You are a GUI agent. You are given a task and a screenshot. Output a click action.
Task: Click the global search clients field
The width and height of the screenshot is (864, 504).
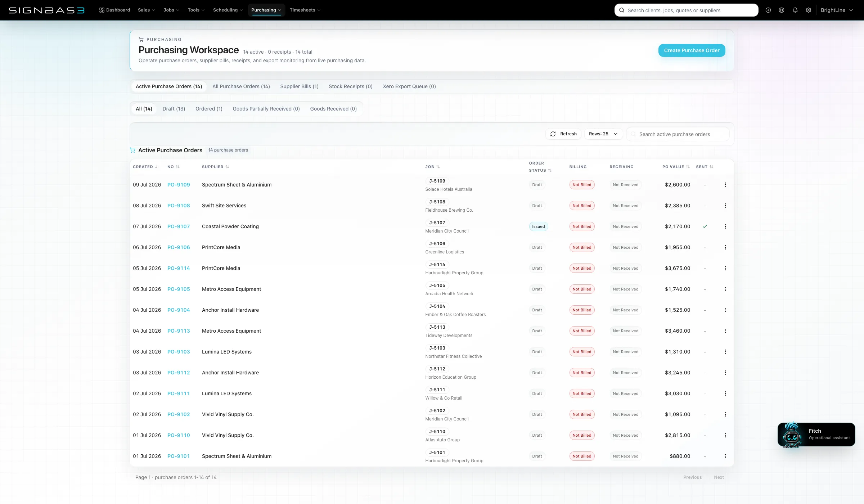(x=686, y=10)
